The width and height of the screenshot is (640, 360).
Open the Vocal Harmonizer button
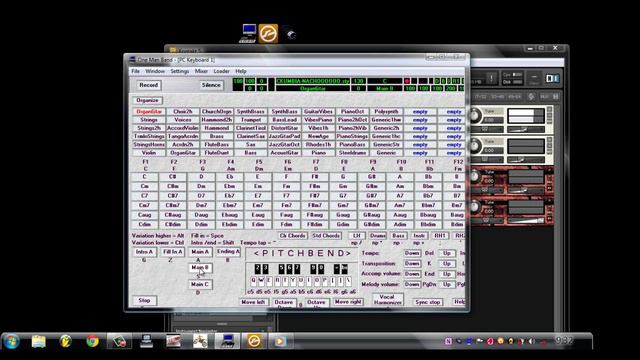pyautogui.click(x=388, y=300)
